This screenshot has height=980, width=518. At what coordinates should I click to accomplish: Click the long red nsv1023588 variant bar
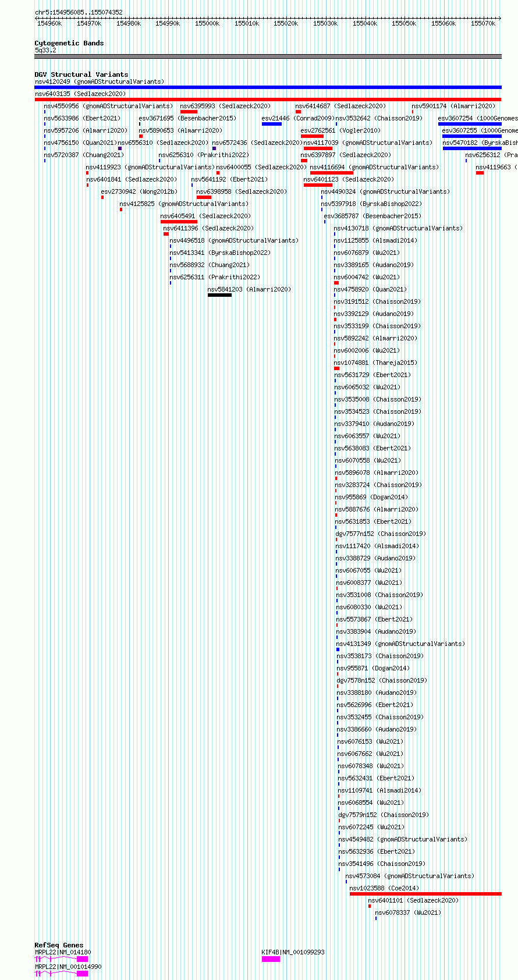click(425, 894)
